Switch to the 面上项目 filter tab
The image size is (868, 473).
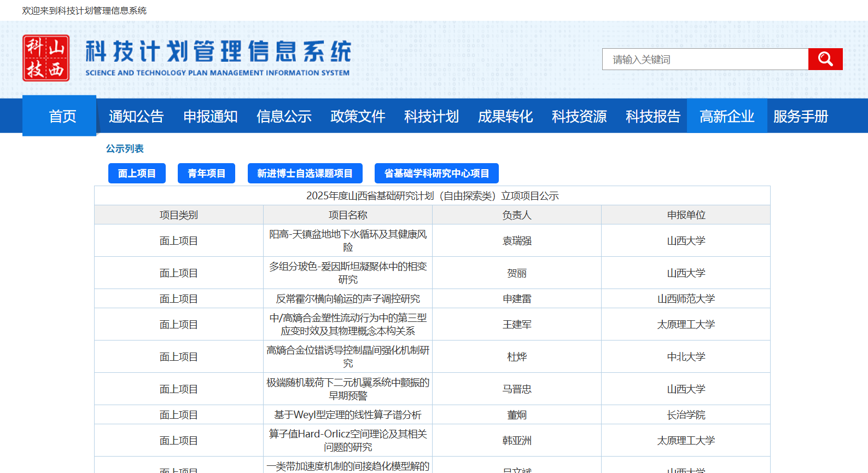[137, 174]
